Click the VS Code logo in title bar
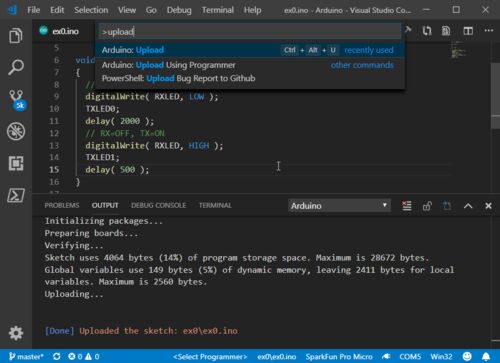The height and width of the screenshot is (363, 500). point(13,10)
